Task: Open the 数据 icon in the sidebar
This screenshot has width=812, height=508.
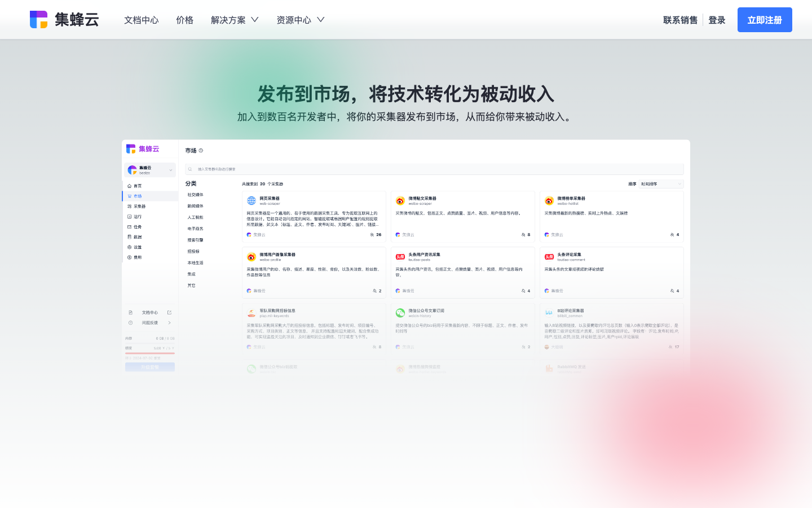Action: tap(129, 237)
